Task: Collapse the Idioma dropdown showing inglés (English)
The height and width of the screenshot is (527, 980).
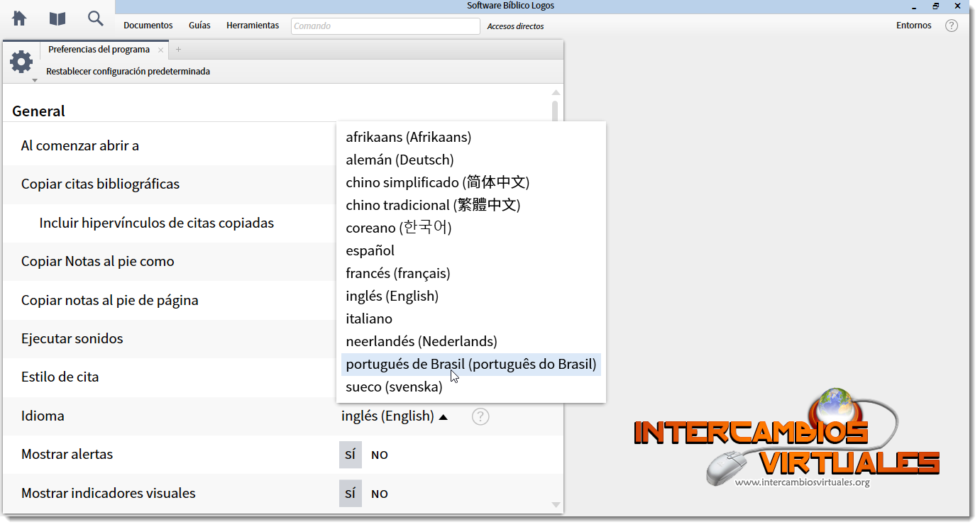Action: 395,416
